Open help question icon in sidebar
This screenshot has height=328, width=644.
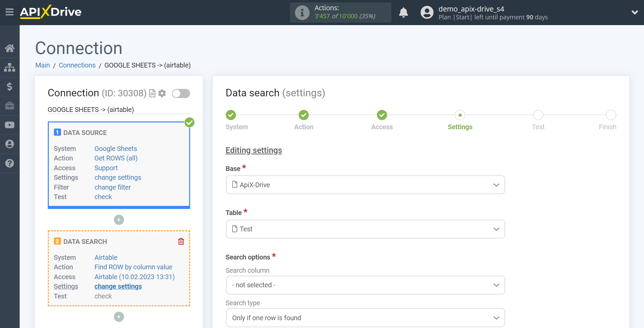pos(9,163)
